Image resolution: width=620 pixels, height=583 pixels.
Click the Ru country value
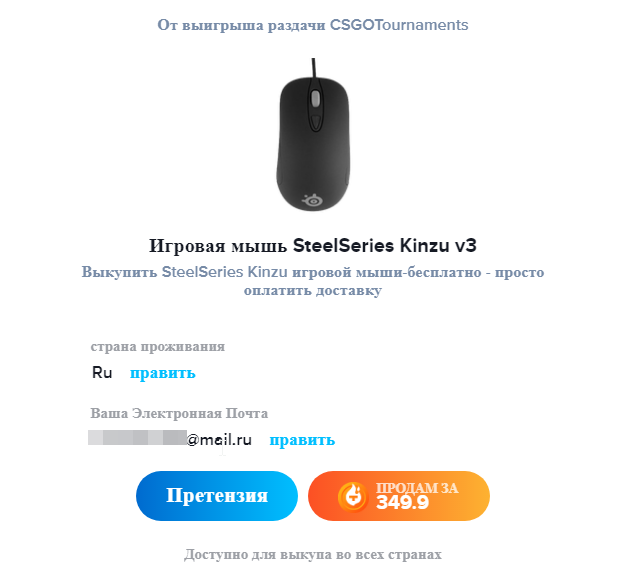click(x=102, y=373)
